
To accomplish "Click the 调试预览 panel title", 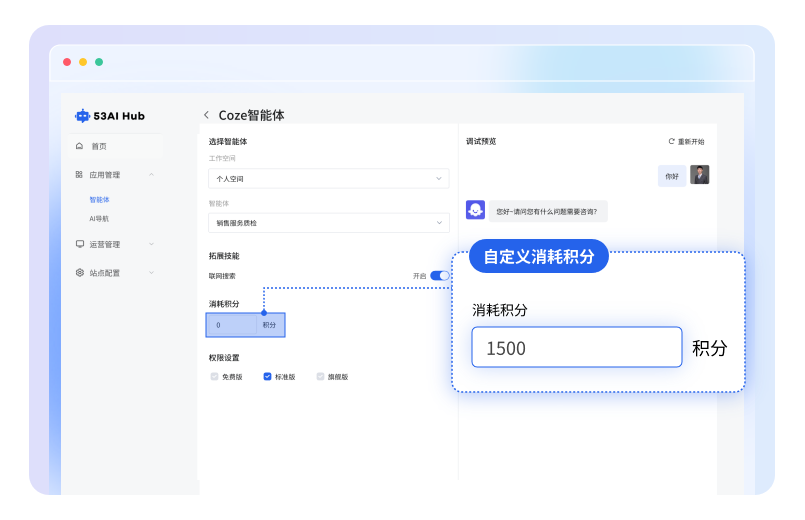I will (x=481, y=142).
